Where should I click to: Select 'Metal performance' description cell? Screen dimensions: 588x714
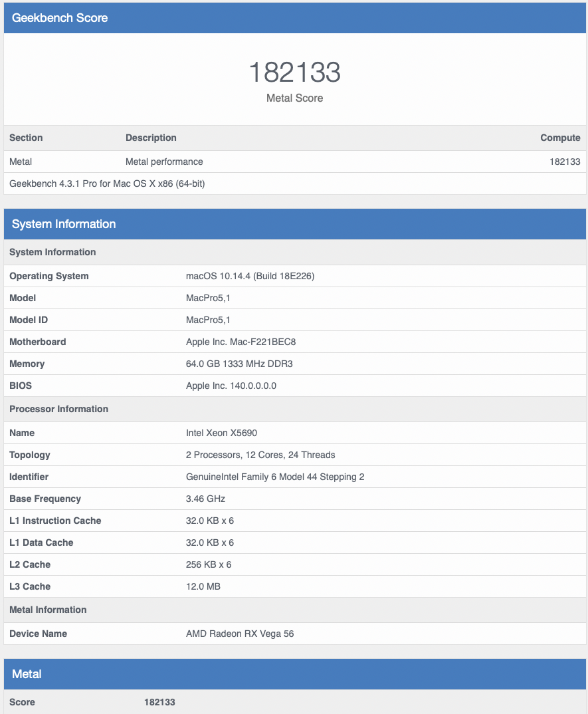(x=164, y=162)
